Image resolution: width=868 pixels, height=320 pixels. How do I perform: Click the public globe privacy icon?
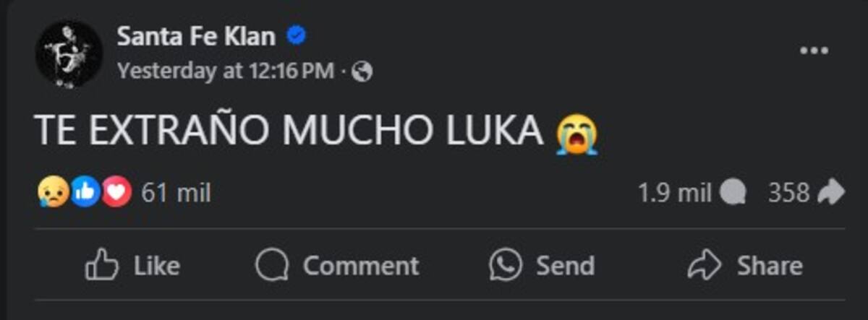click(363, 72)
